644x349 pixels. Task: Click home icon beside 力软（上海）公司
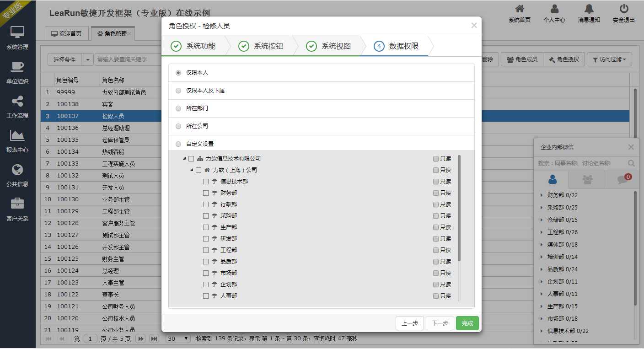coord(207,170)
